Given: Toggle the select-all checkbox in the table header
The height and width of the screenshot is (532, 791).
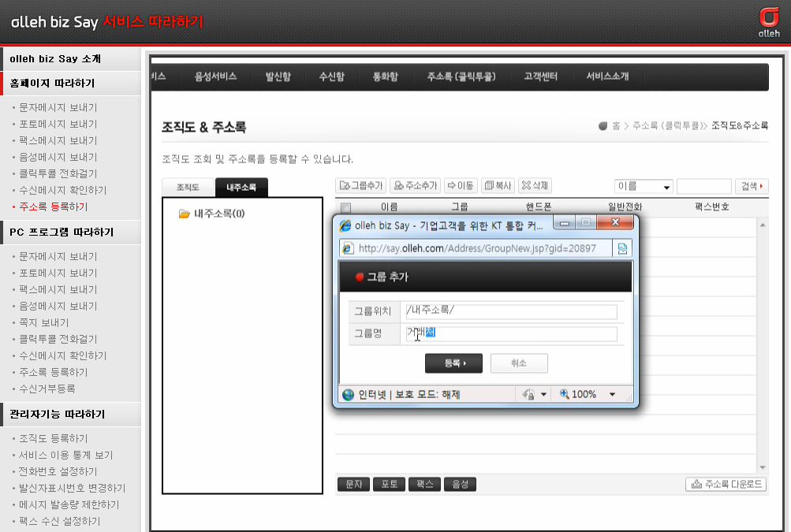Looking at the screenshot, I should click(345, 207).
